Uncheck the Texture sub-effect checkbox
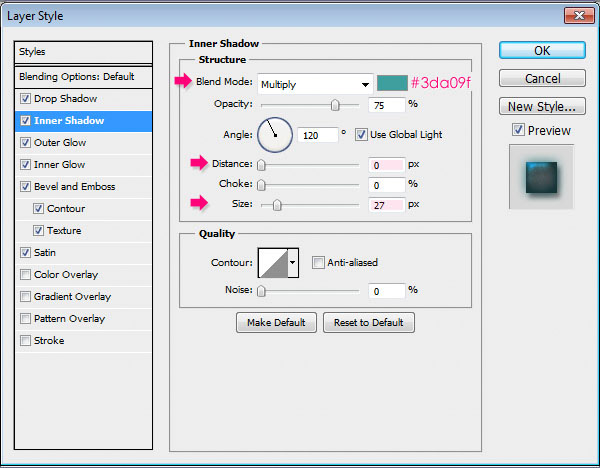This screenshot has width=600, height=468. (38, 231)
